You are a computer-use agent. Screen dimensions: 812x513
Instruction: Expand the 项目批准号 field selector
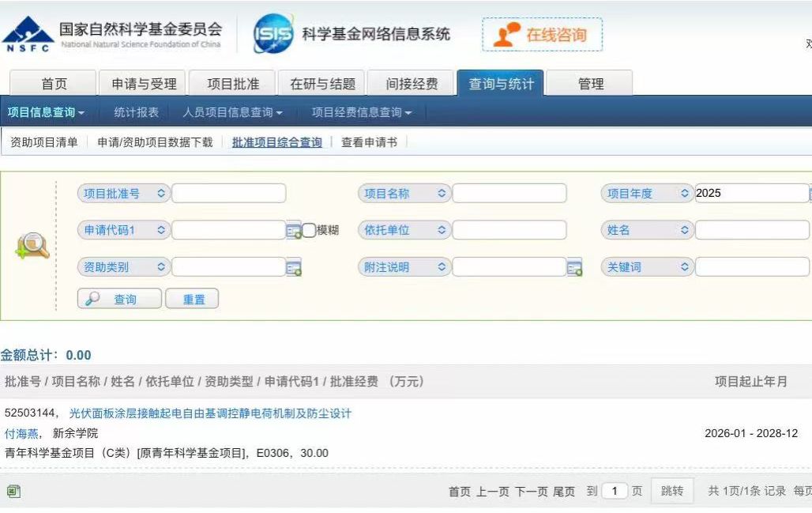pyautogui.click(x=123, y=194)
